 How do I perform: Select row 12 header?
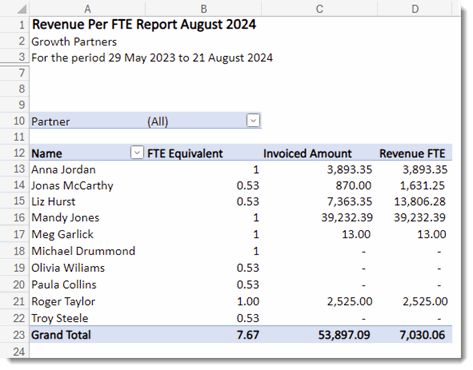(15, 153)
